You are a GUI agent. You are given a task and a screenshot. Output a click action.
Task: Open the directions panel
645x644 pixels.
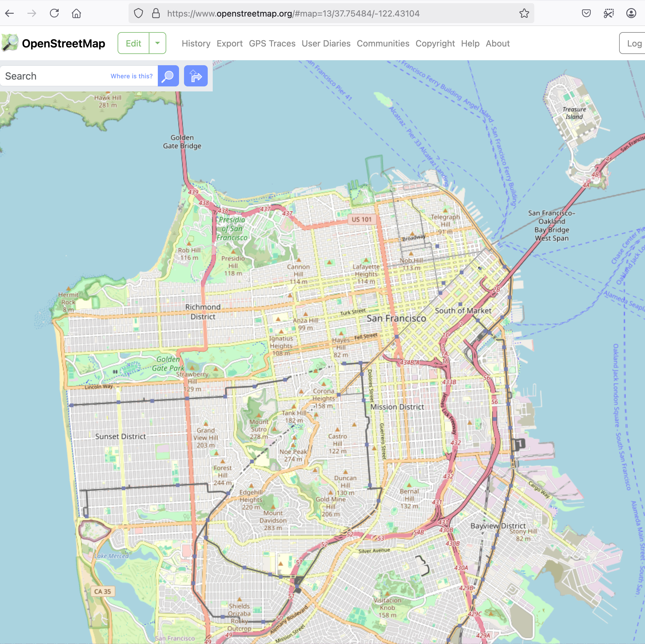pos(196,76)
